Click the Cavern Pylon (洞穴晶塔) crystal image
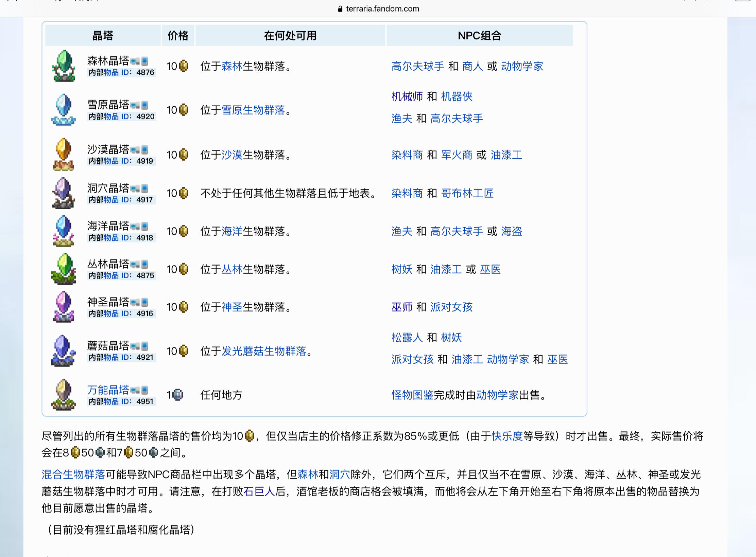756x557 pixels. pyautogui.click(x=64, y=193)
